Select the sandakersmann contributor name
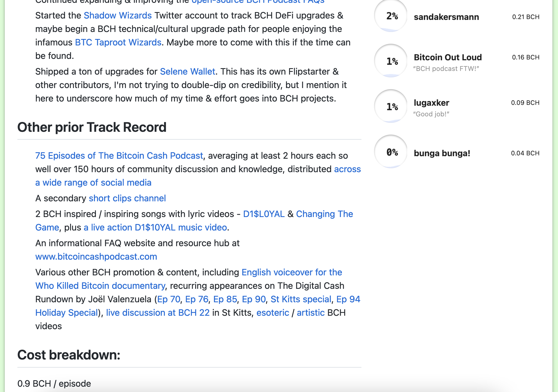 pyautogui.click(x=446, y=17)
